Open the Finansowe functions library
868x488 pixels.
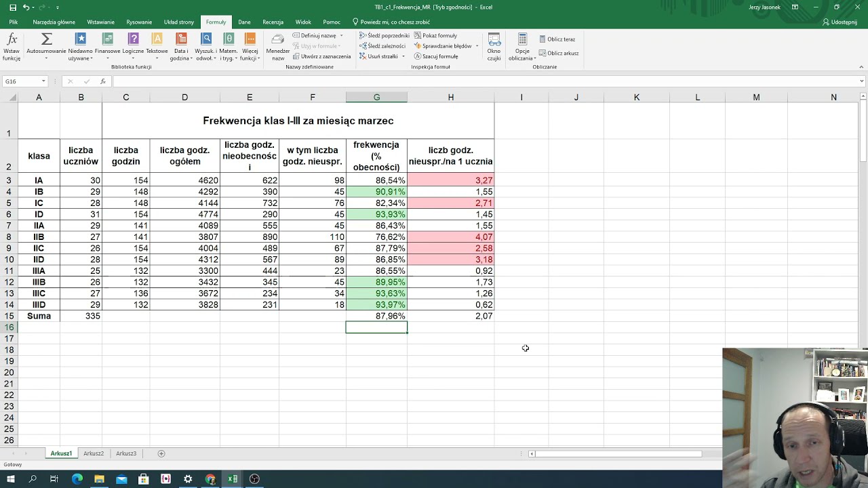click(107, 46)
